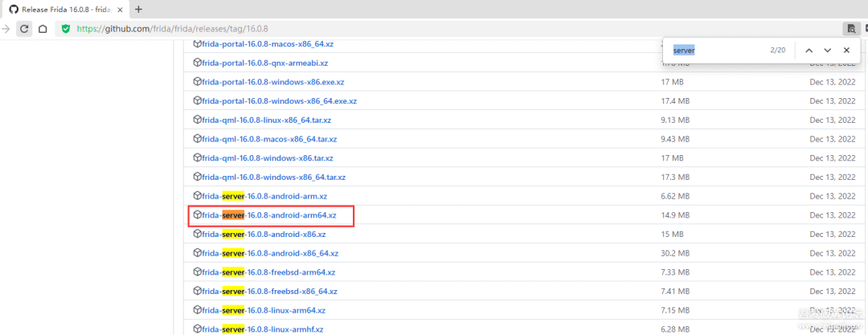868x335 pixels.
Task: Click date for frida-server android-arm64 row
Action: 832,215
